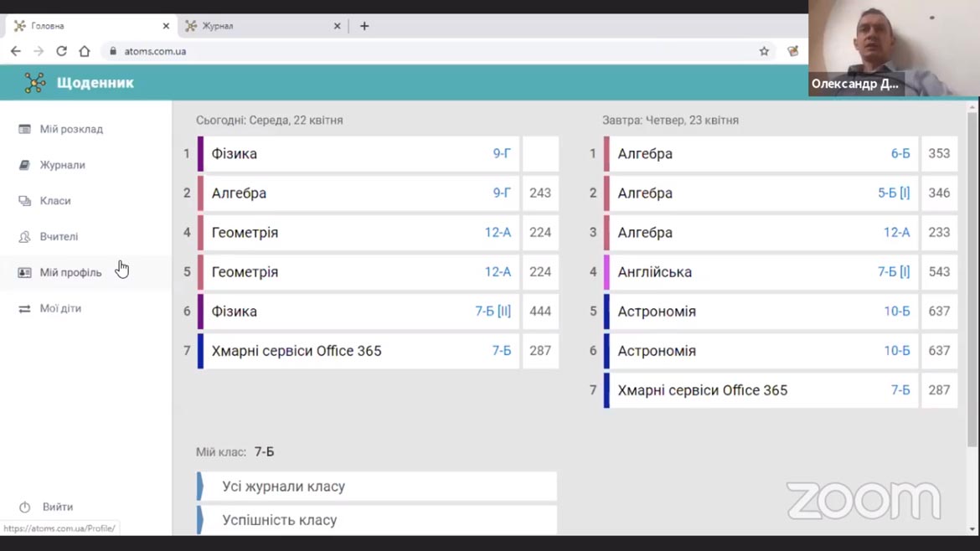The width and height of the screenshot is (980, 551).
Task: Open class 9-Г link for Фізика lesson
Action: (x=501, y=154)
